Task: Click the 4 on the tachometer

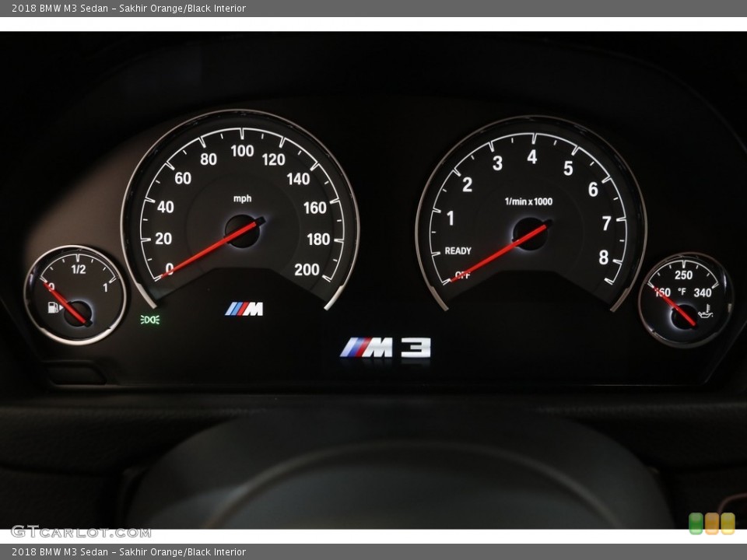Action: point(532,157)
